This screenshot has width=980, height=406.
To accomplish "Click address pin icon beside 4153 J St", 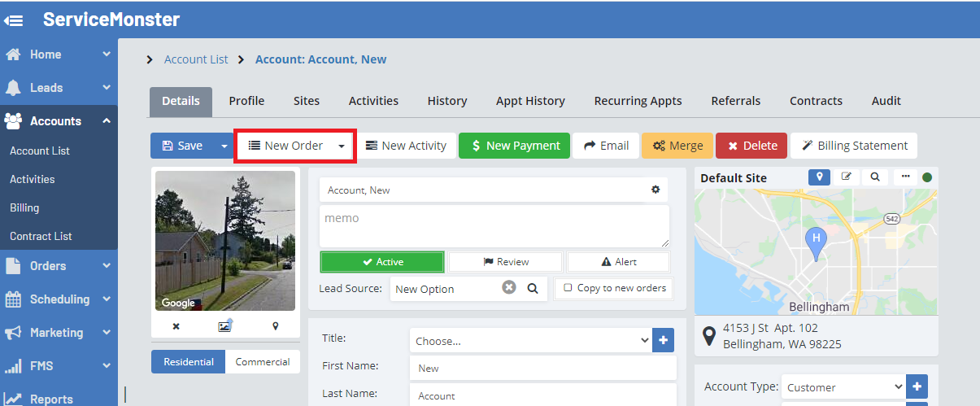I will click(709, 335).
